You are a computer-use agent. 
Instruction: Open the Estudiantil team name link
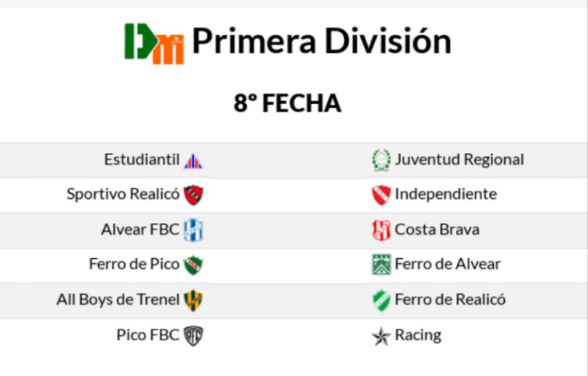(142, 160)
